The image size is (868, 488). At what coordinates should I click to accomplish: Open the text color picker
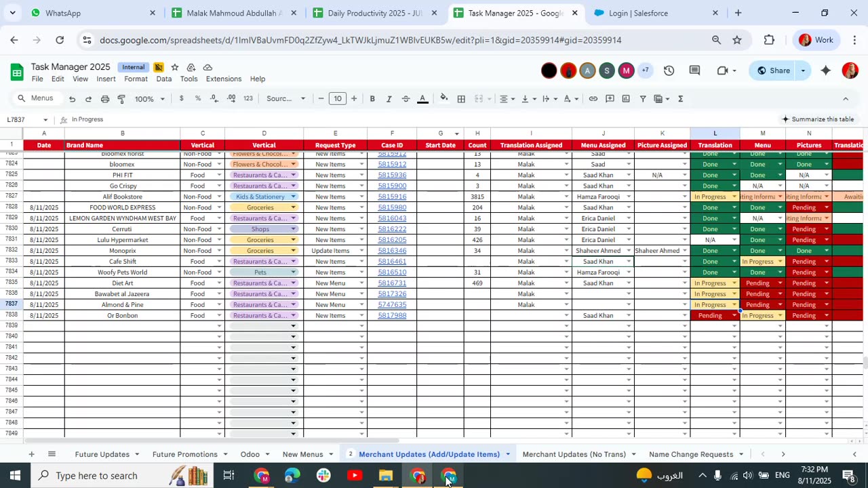point(422,99)
